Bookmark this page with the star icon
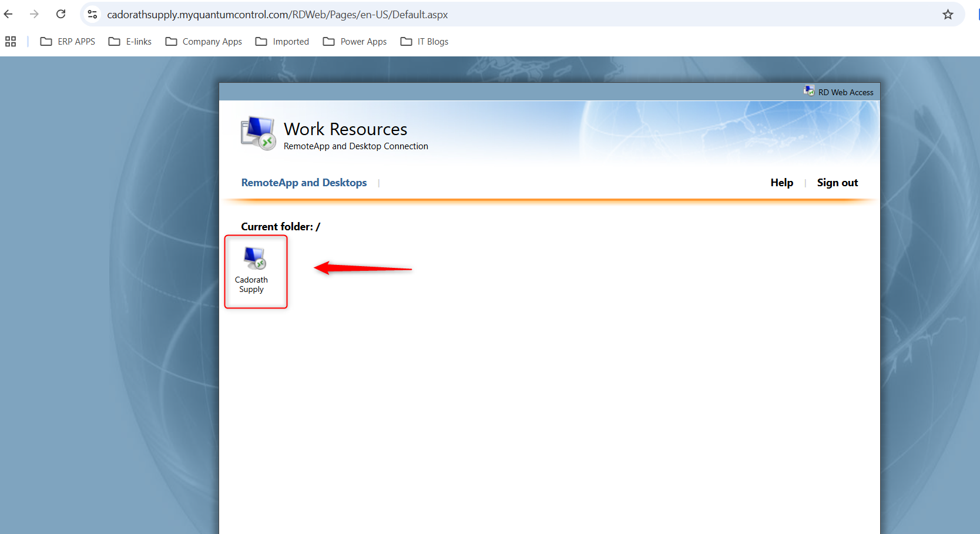This screenshot has width=980, height=534. pyautogui.click(x=948, y=15)
